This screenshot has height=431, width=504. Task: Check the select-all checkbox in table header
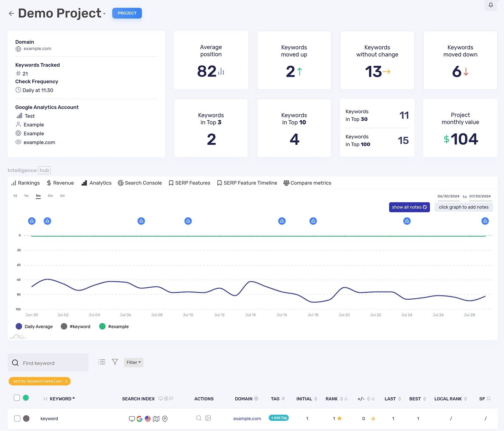pos(17,398)
